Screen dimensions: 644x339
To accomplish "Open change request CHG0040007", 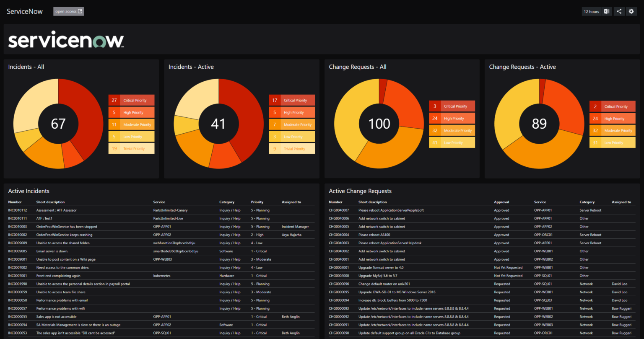I will pyautogui.click(x=339, y=210).
